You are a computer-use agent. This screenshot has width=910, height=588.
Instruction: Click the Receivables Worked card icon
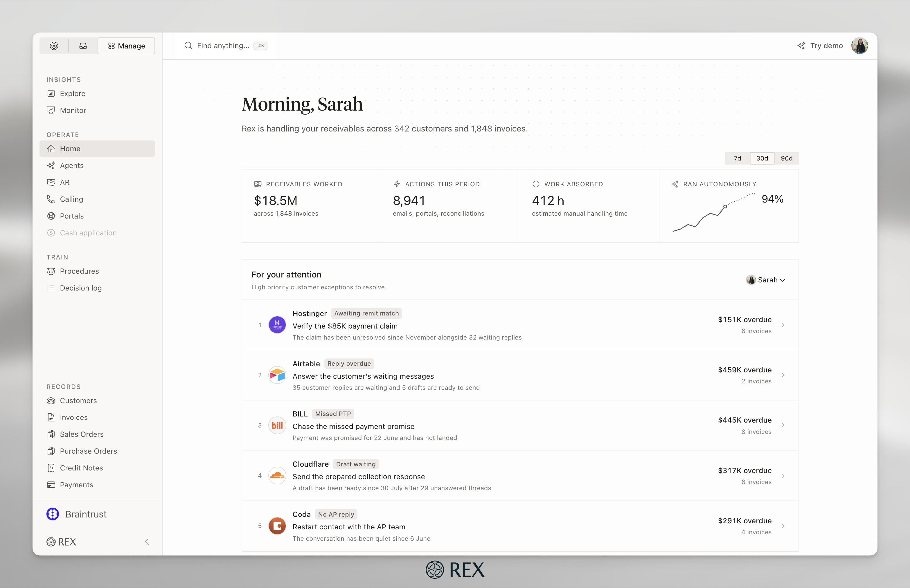[x=258, y=184]
